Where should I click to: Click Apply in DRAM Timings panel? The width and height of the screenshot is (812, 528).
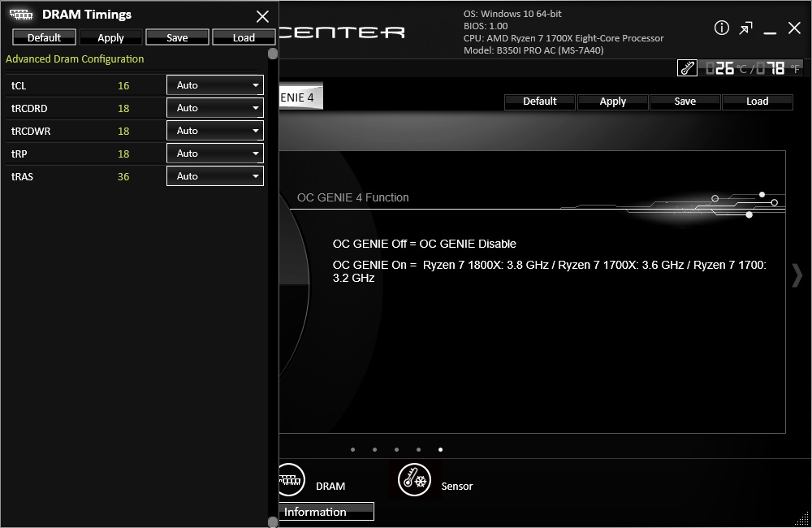(110, 37)
